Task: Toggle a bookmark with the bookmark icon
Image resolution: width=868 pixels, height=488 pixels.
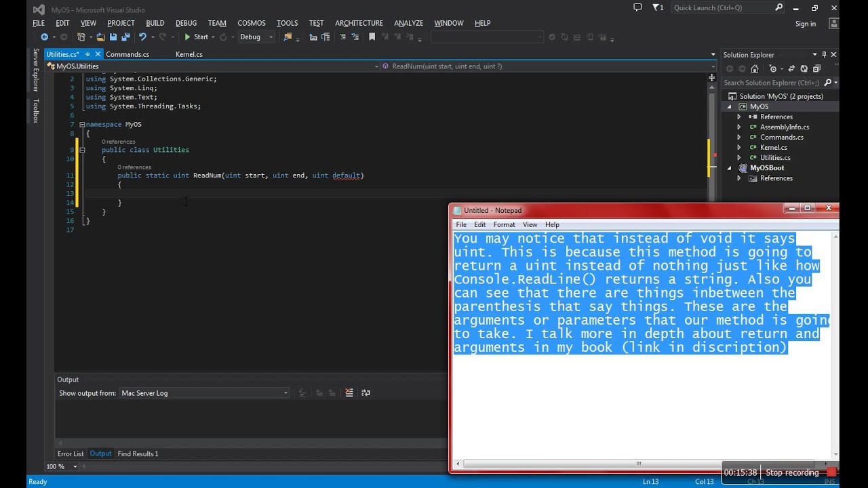Action: click(372, 37)
